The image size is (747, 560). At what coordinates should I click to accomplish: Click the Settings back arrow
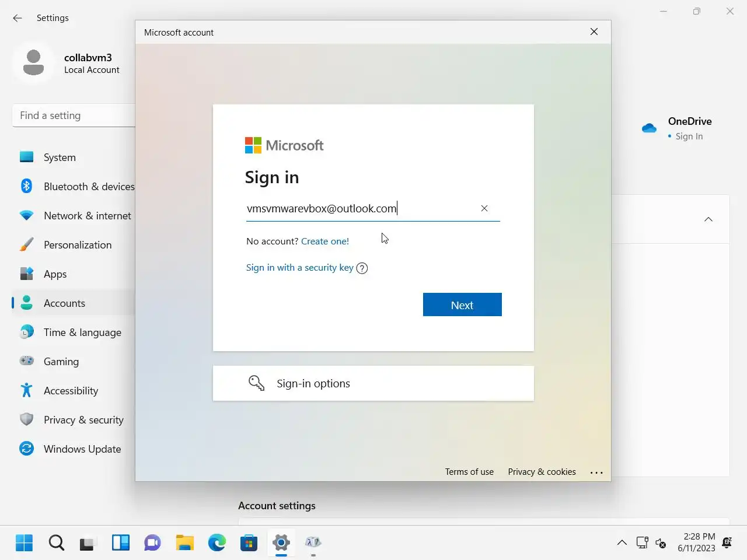[18, 18]
